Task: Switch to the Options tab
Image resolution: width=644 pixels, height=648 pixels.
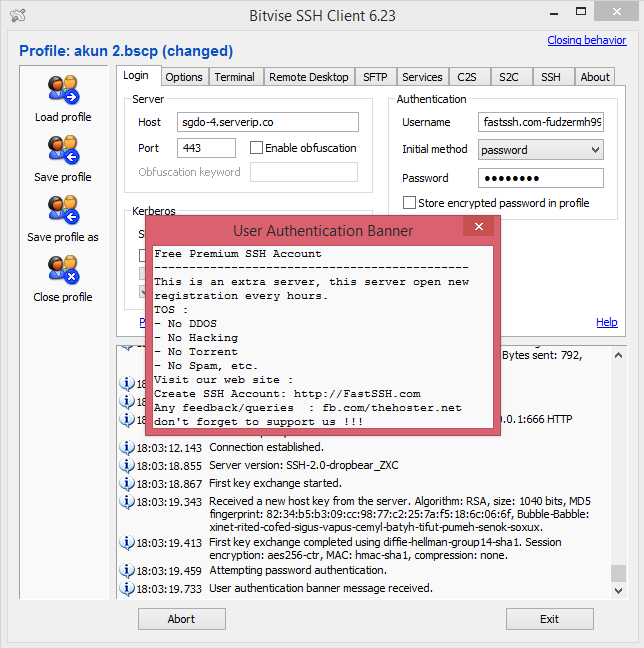Action: pyautogui.click(x=184, y=77)
